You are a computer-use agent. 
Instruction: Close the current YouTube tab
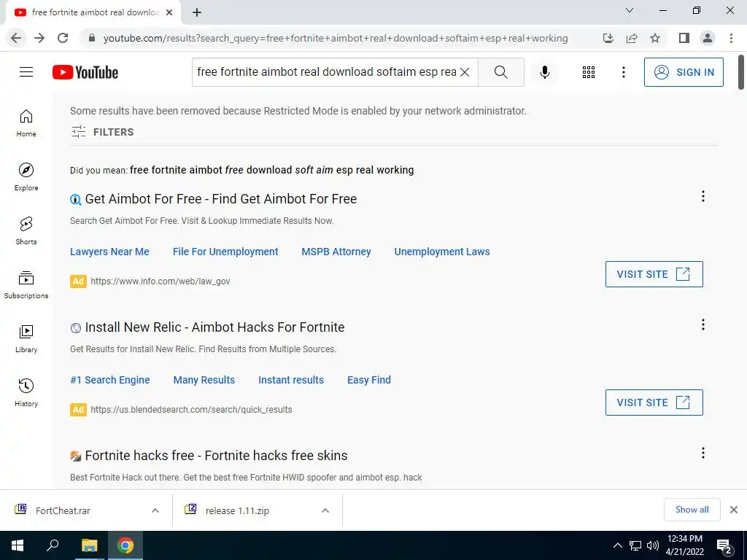pos(169,13)
